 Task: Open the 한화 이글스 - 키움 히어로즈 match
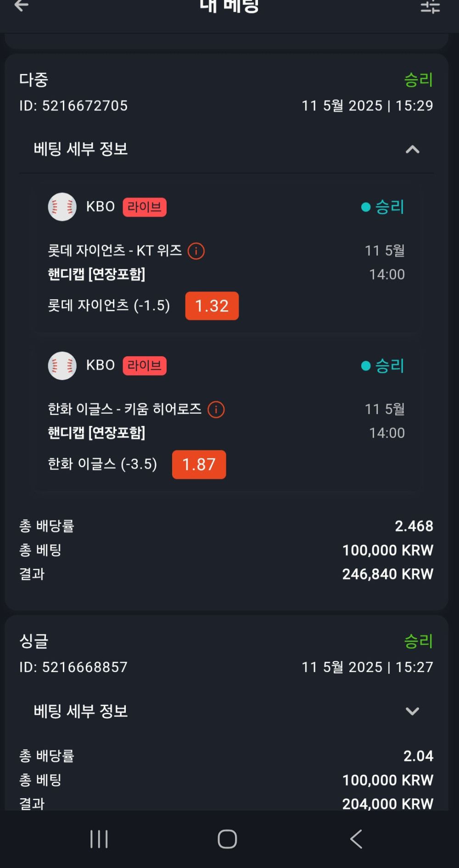(x=124, y=409)
